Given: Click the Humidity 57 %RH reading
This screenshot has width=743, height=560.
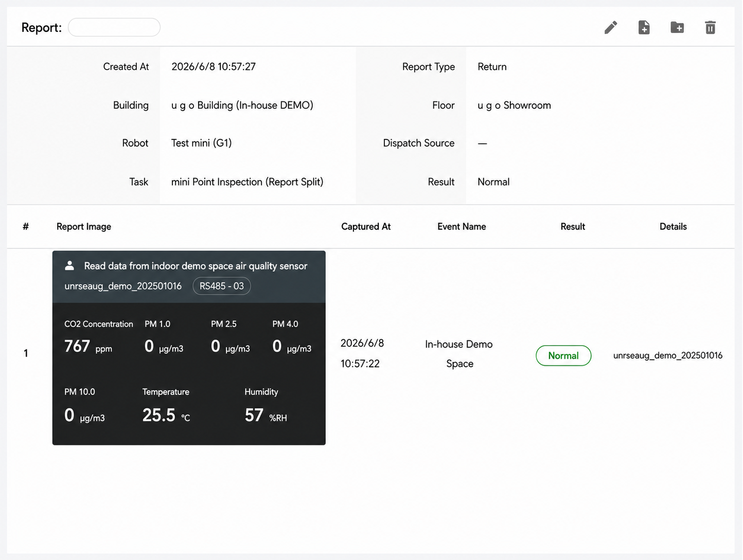Looking at the screenshot, I should [266, 406].
